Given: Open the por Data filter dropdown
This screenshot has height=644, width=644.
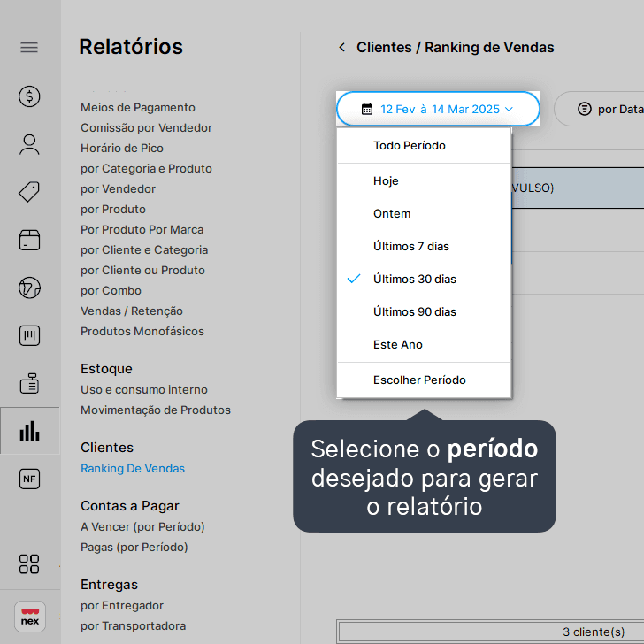Looking at the screenshot, I should 600,109.
